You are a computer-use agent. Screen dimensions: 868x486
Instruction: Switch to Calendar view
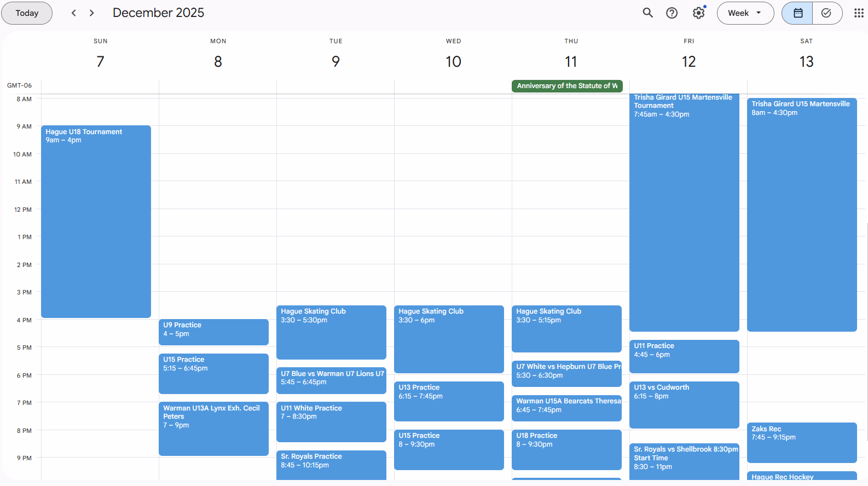798,13
